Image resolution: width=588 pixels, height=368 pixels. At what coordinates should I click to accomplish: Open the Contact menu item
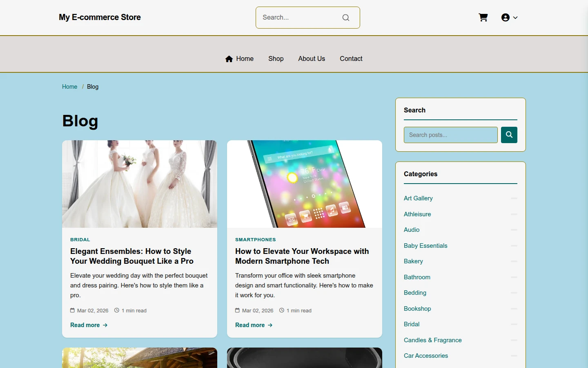351,59
